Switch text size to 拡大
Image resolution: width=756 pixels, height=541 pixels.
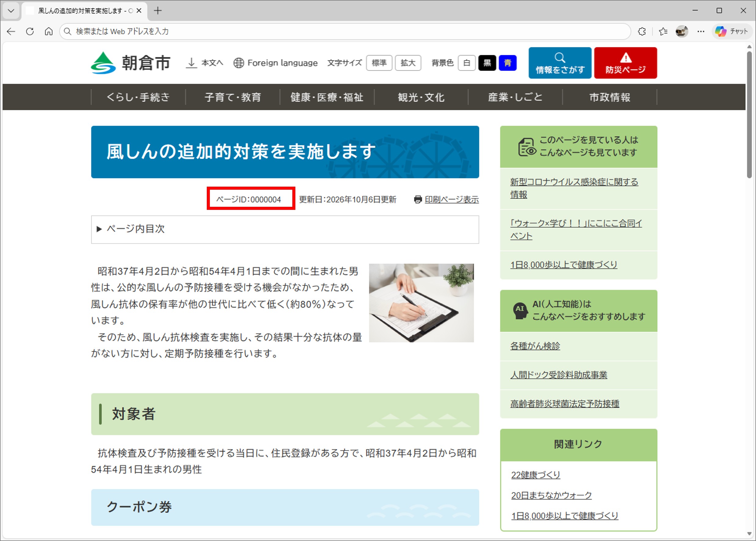click(408, 63)
